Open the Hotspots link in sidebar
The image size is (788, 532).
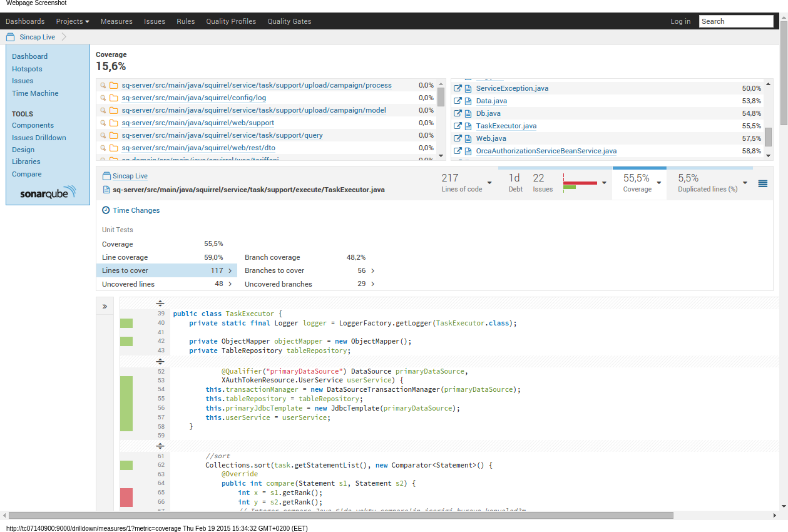coord(27,69)
